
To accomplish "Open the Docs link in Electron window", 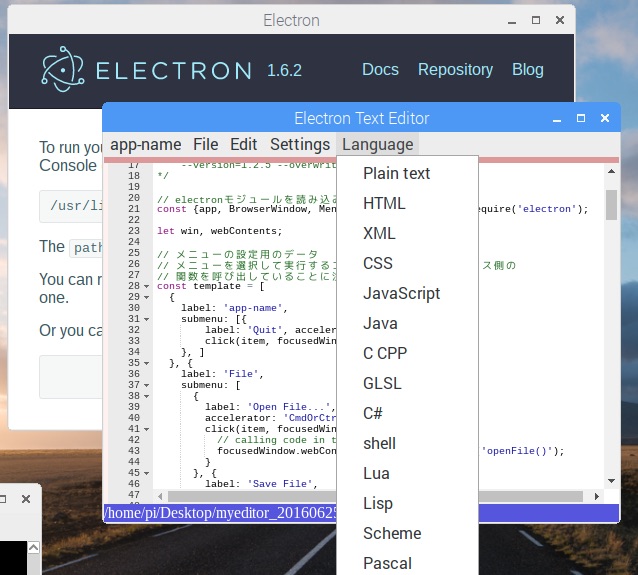I will [380, 70].
